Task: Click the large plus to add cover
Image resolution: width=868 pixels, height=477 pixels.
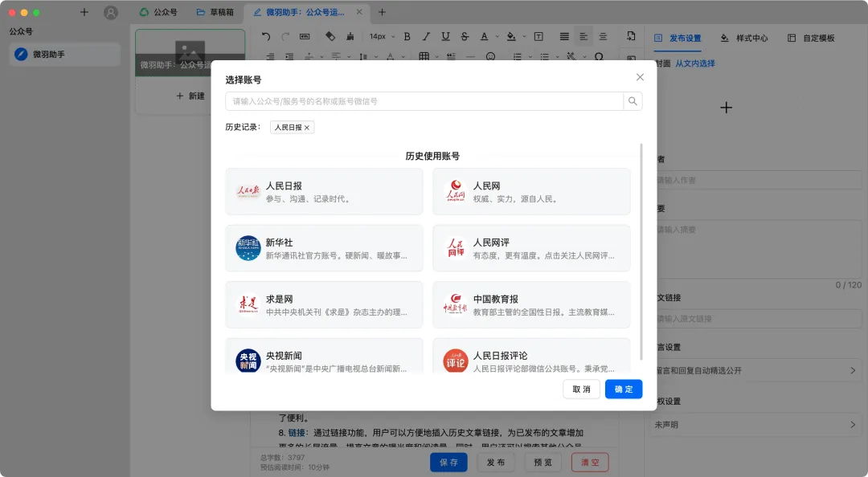Action: (x=727, y=108)
